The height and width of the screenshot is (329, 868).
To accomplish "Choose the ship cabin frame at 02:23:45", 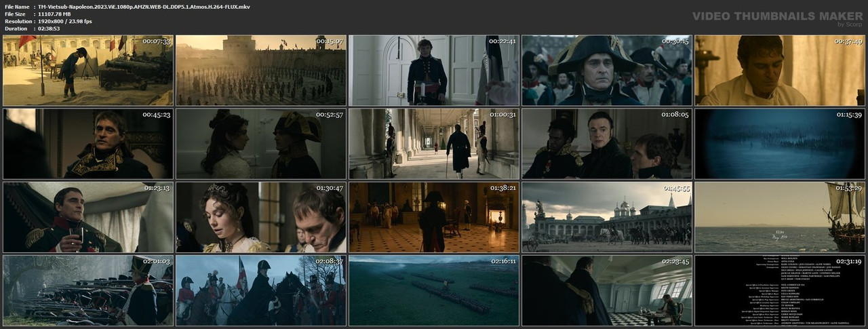I will (607, 290).
